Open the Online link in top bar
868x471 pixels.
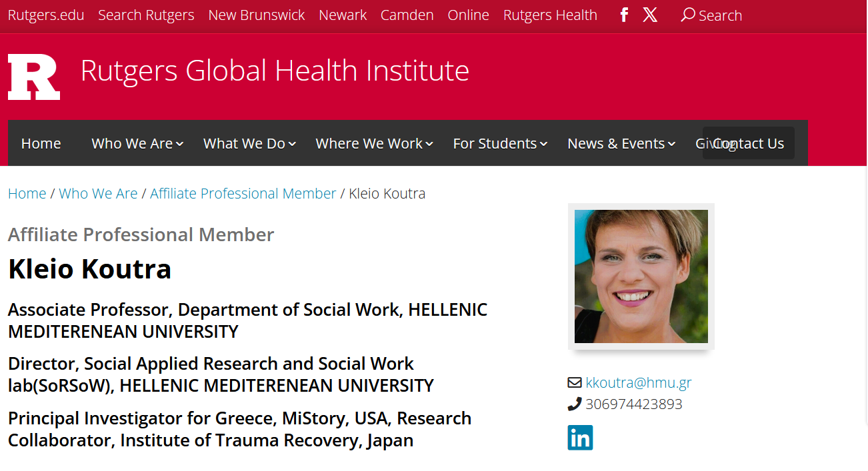(468, 15)
